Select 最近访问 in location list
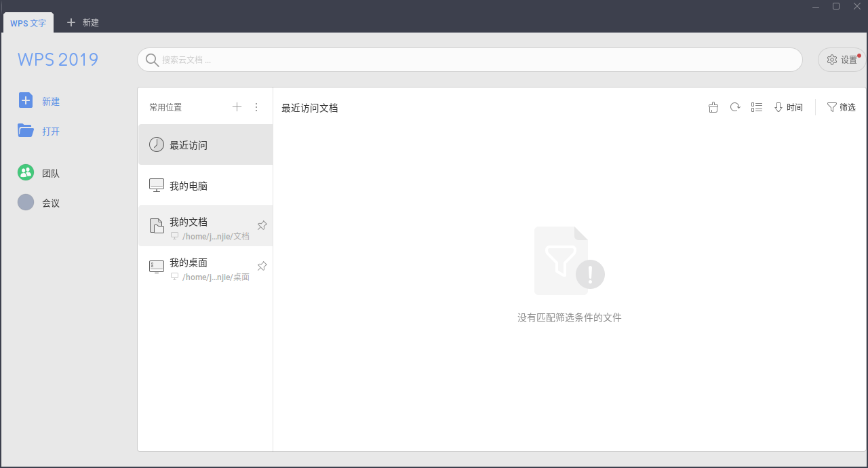 [x=205, y=144]
